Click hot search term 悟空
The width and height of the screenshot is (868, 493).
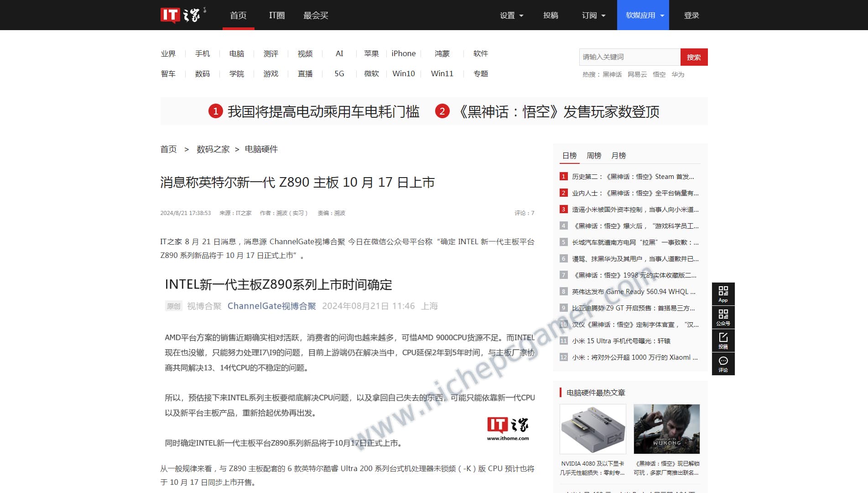tap(659, 74)
